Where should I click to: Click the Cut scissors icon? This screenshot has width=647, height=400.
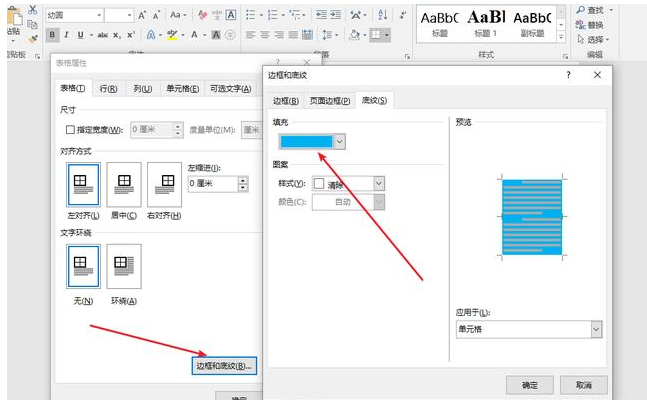[33, 9]
